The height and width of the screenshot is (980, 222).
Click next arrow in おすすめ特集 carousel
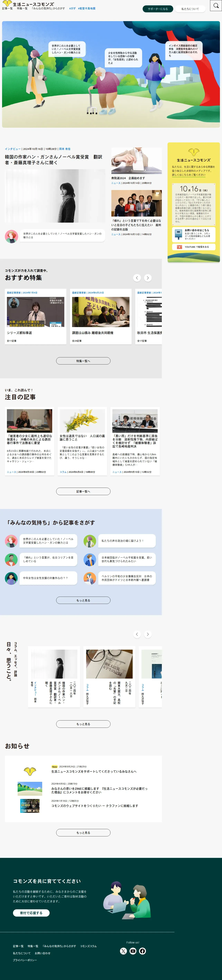coord(148,278)
